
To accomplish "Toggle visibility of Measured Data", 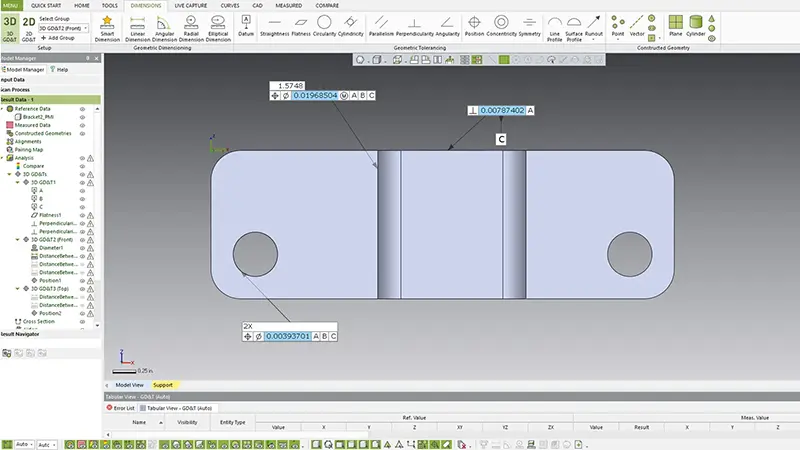I will [83, 125].
